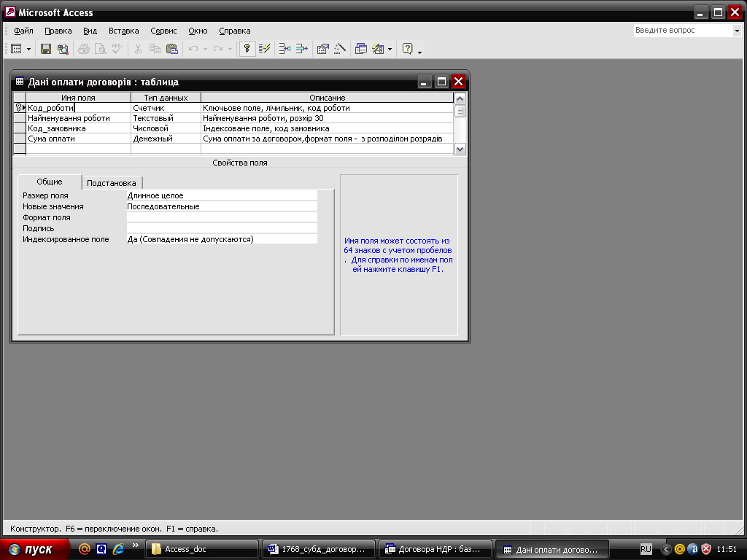Open the Вставка menu
The width and height of the screenshot is (747, 560).
coord(124,31)
